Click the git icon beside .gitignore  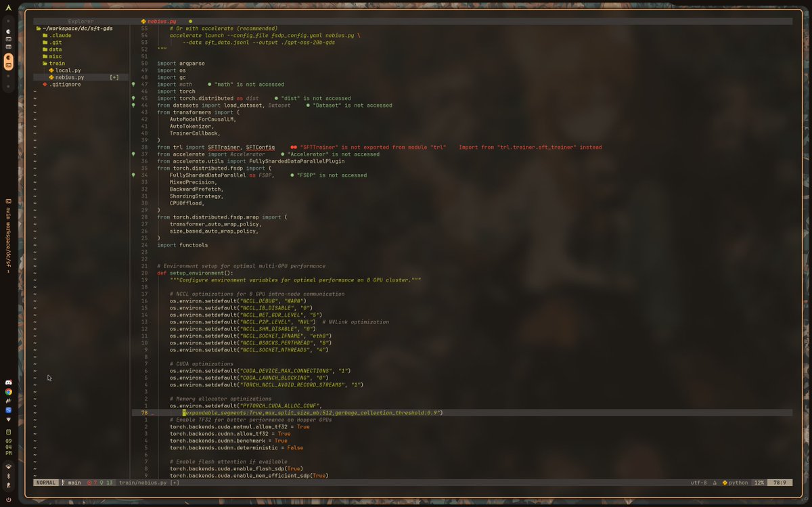click(45, 85)
